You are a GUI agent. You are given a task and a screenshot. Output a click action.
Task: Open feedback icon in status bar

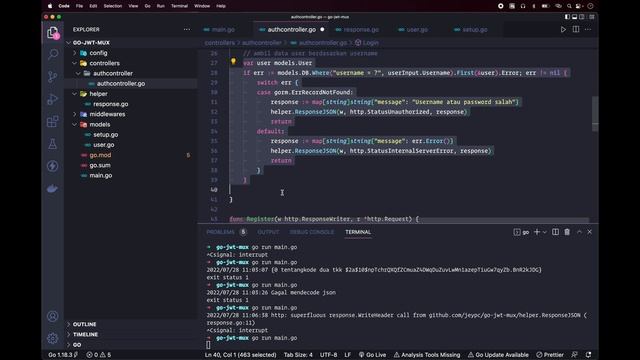[x=575, y=355]
